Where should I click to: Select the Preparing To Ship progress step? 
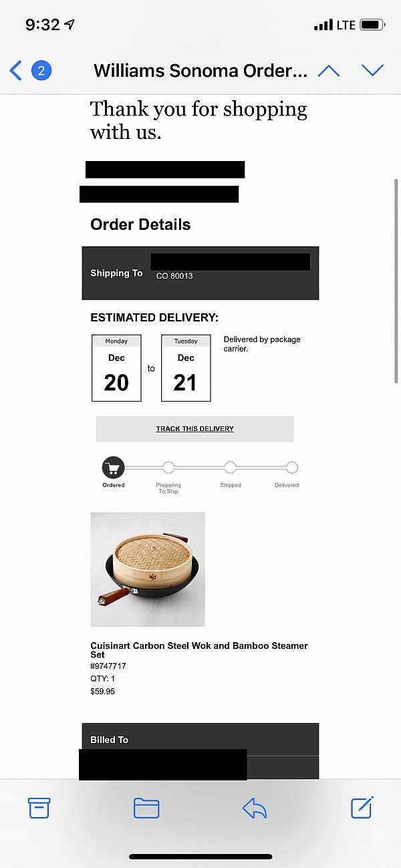point(168,468)
